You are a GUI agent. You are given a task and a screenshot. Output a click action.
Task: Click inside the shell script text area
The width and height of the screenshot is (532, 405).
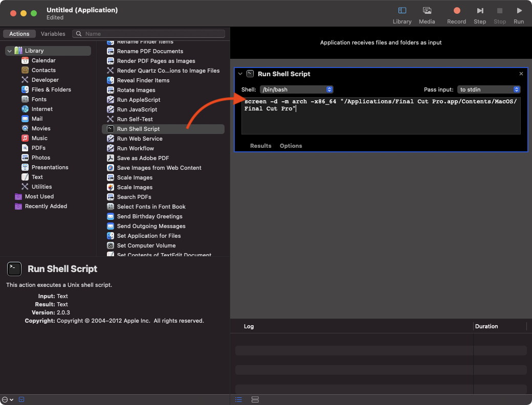tap(381, 116)
